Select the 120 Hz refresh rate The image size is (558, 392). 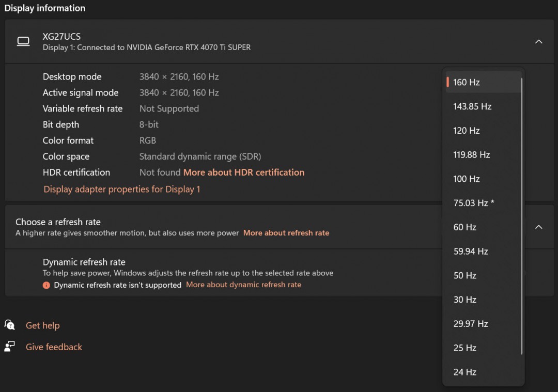point(467,131)
